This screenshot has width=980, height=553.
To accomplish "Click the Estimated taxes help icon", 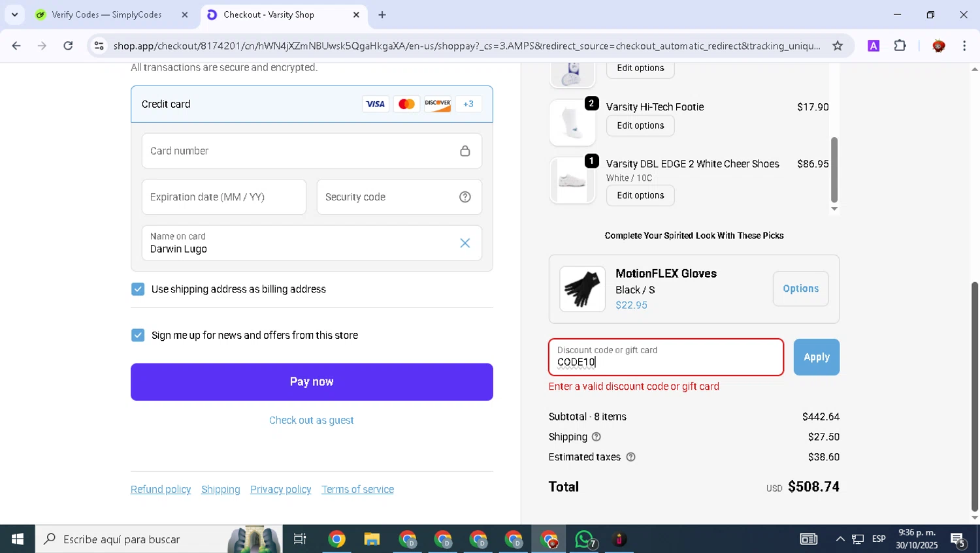I will [x=630, y=457].
